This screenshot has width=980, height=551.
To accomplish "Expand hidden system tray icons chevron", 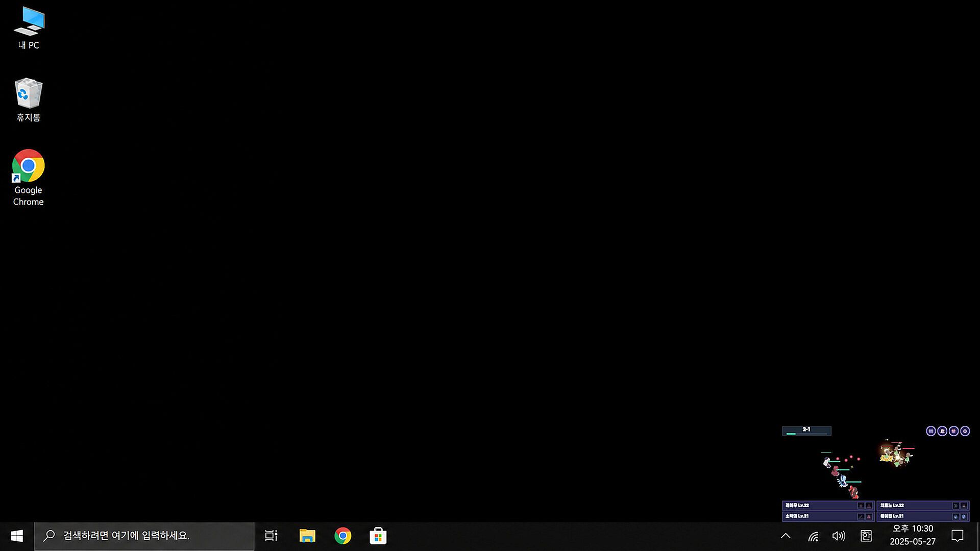I will pyautogui.click(x=786, y=536).
